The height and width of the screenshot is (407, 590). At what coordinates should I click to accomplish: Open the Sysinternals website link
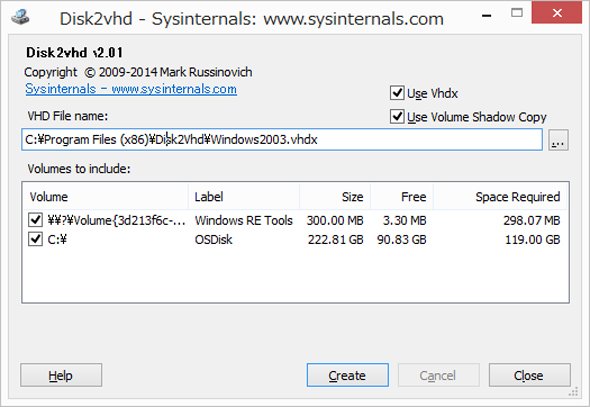[x=131, y=89]
